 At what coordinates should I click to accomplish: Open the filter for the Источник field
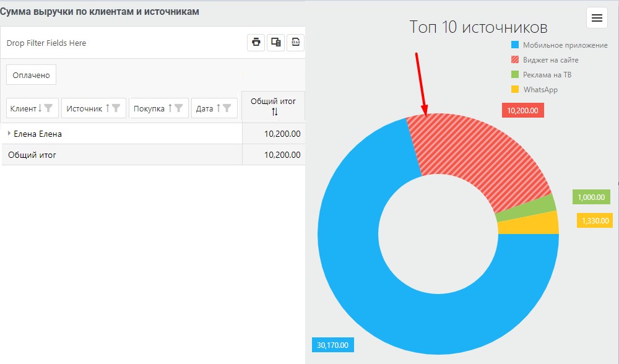(x=116, y=108)
